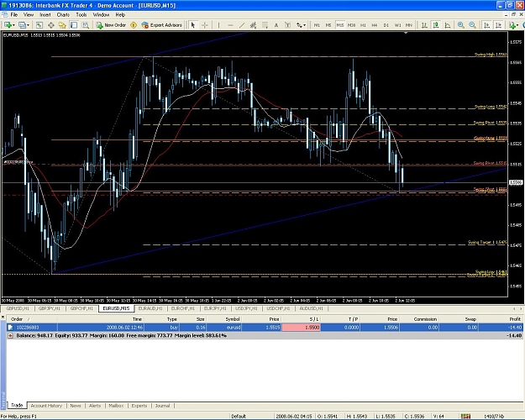This screenshot has width=525, height=420.
Task: Toggle the Data Window icon
Action: [51, 25]
